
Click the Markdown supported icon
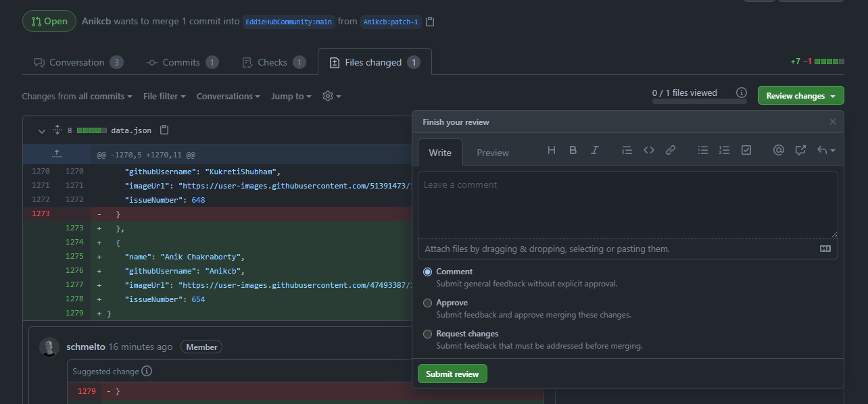825,249
